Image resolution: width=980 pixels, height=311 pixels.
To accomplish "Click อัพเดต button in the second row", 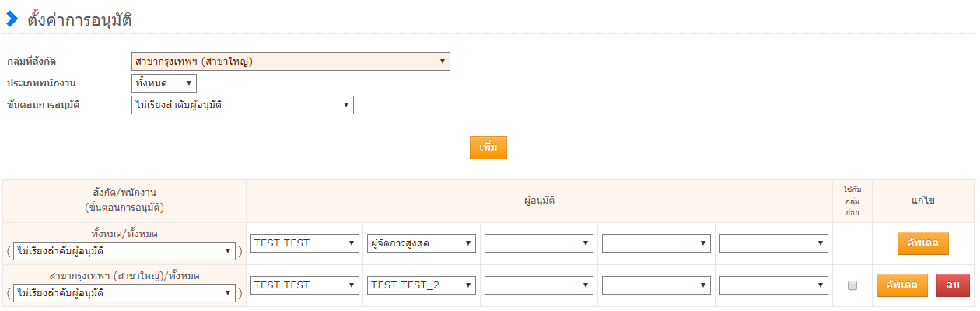I will click(x=902, y=285).
